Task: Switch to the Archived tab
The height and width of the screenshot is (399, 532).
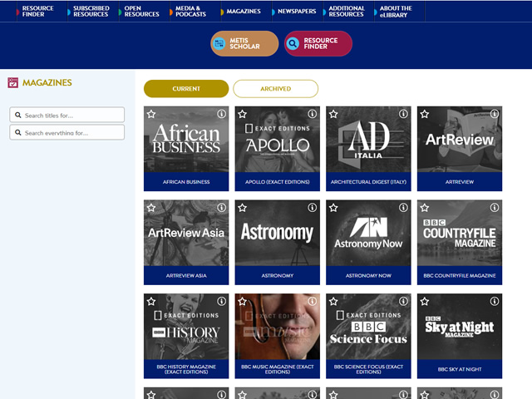Action: [x=275, y=89]
